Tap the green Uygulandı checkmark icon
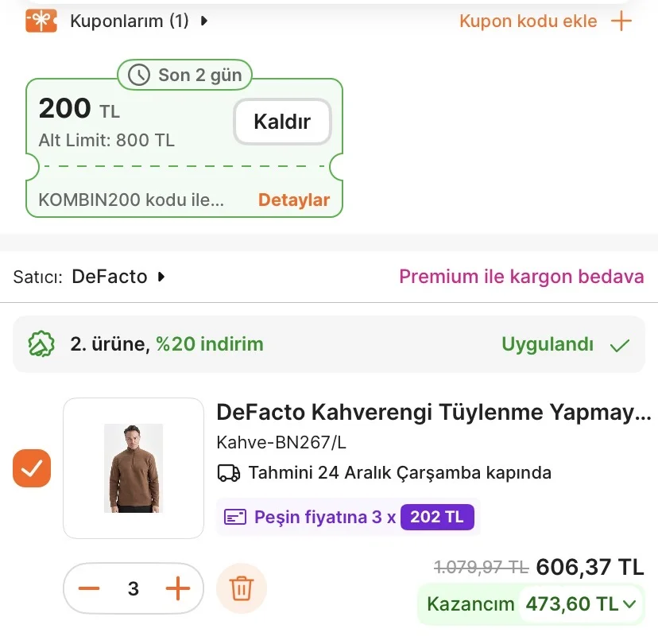This screenshot has width=658, height=644. click(x=619, y=345)
